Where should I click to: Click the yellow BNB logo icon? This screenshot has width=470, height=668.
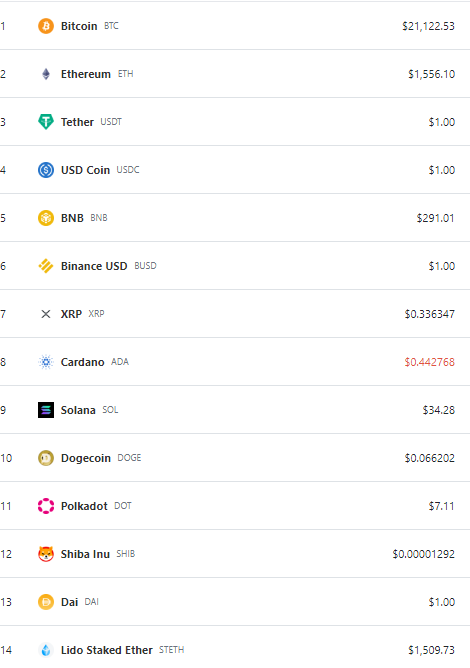46,218
